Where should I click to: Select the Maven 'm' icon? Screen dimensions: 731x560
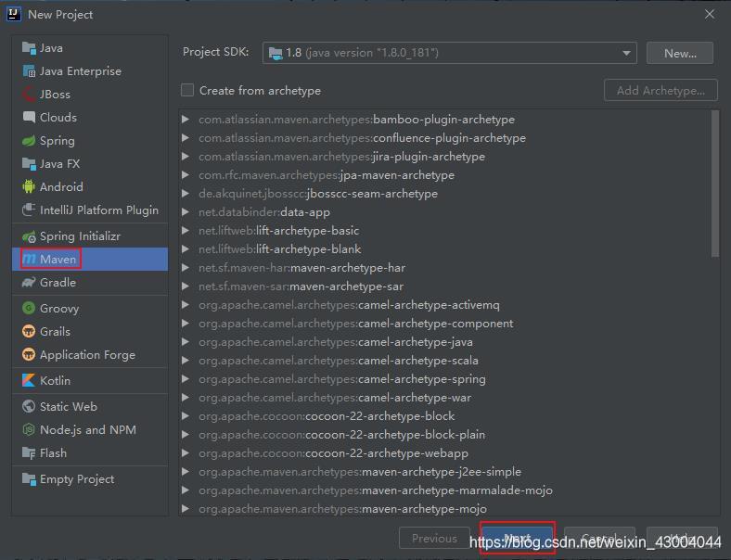point(30,259)
